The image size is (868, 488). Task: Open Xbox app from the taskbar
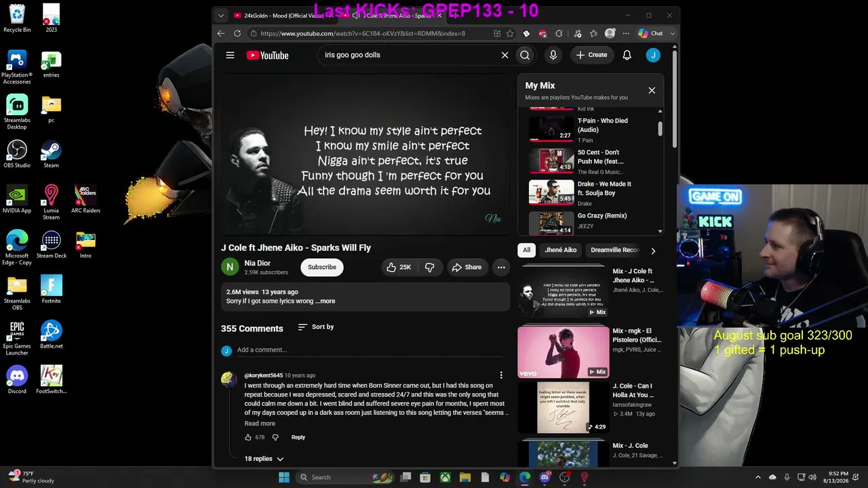(445, 477)
